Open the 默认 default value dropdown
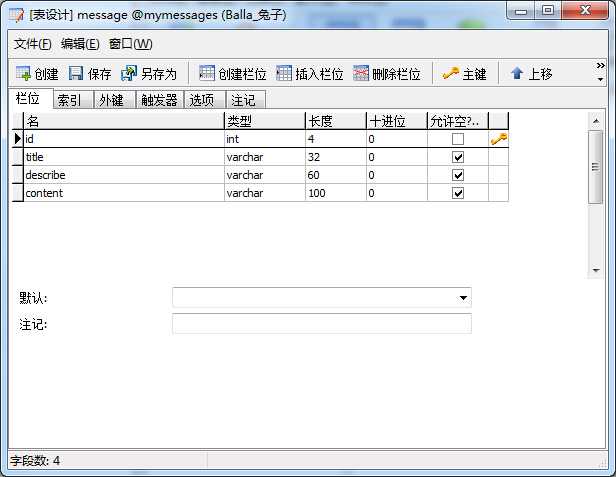Screen dimensions: 616x477 463,298
